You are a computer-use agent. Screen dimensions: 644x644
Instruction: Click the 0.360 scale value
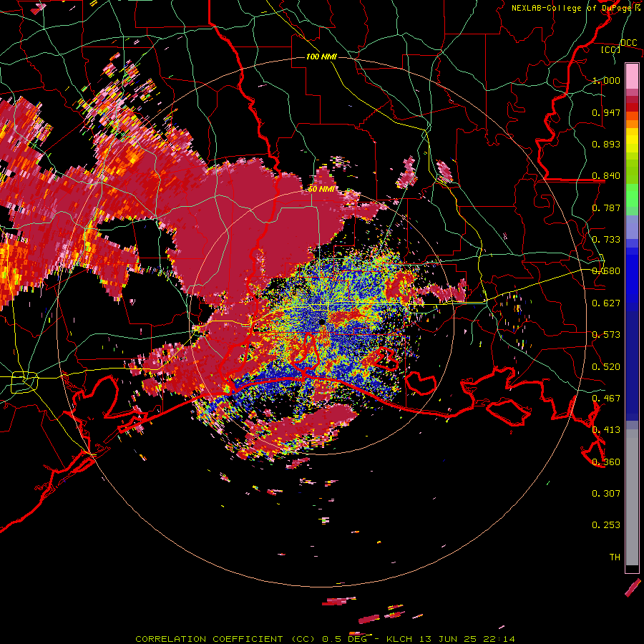[x=606, y=462]
